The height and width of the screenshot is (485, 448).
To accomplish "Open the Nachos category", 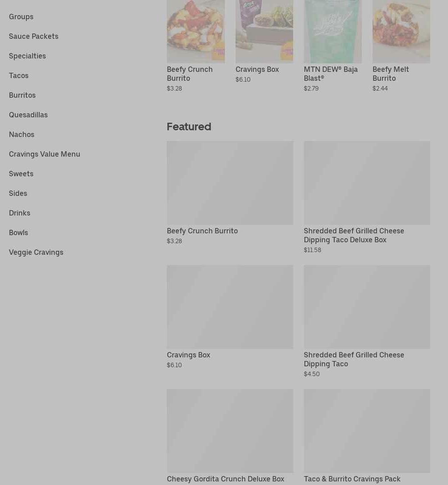I will coord(21,135).
